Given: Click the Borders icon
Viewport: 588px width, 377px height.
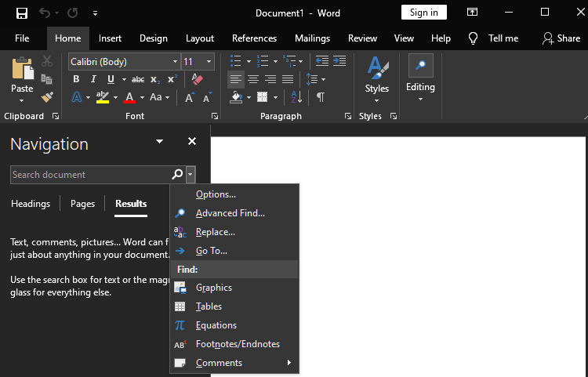Looking at the screenshot, I should click(263, 97).
